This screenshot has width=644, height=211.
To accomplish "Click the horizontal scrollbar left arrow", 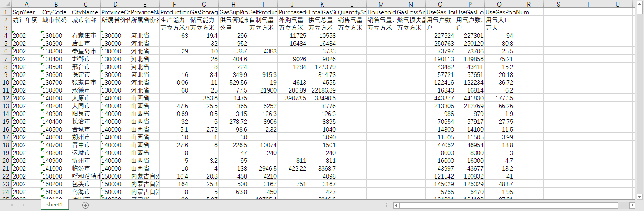I will [396, 205].
